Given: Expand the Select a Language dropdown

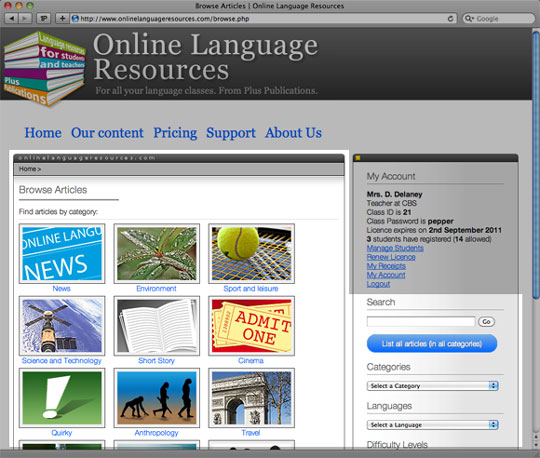Looking at the screenshot, I should point(433,425).
